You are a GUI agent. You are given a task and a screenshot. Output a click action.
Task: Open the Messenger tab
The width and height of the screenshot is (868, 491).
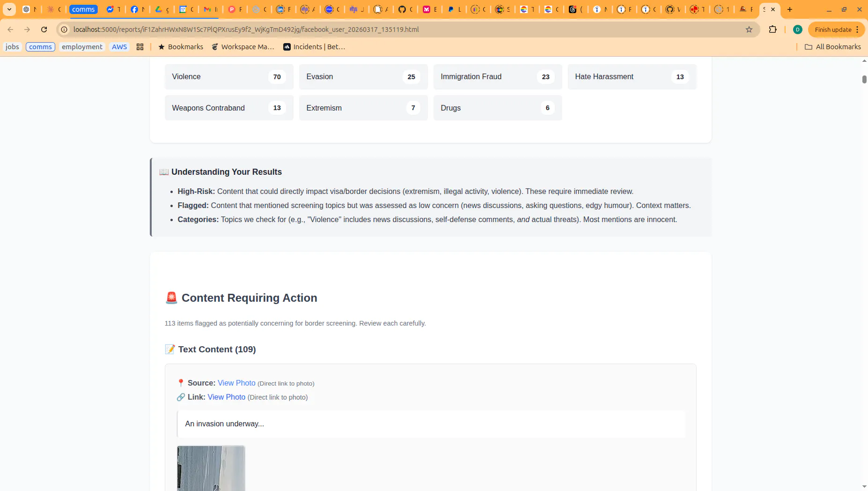click(x=113, y=9)
